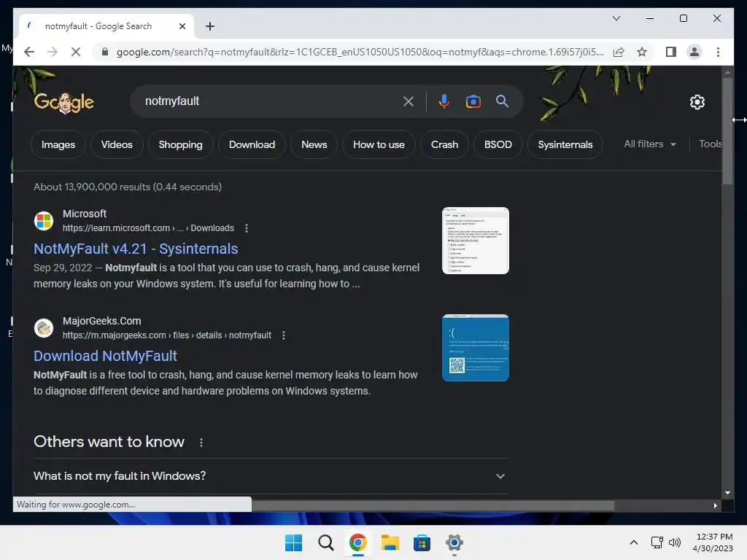Open more options for MajorGeeks result

284,335
